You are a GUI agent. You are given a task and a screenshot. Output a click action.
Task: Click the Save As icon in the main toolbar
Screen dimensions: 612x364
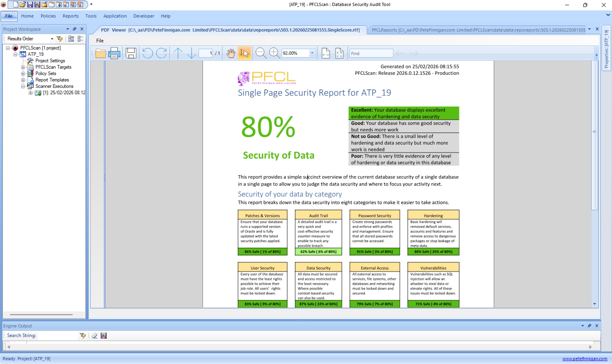37,4
